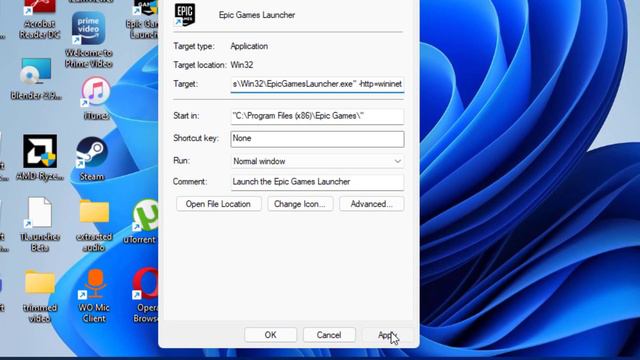Open the Advanced shortcut options

coord(371,204)
